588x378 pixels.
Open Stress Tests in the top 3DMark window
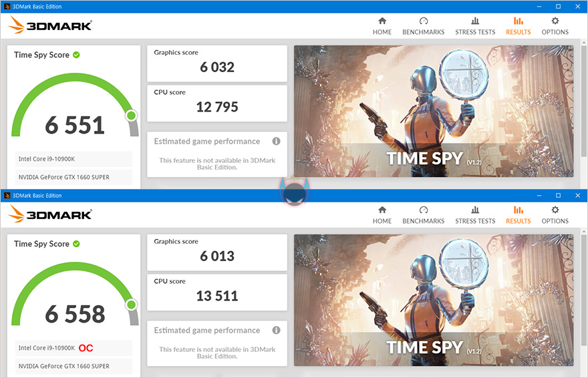click(475, 26)
